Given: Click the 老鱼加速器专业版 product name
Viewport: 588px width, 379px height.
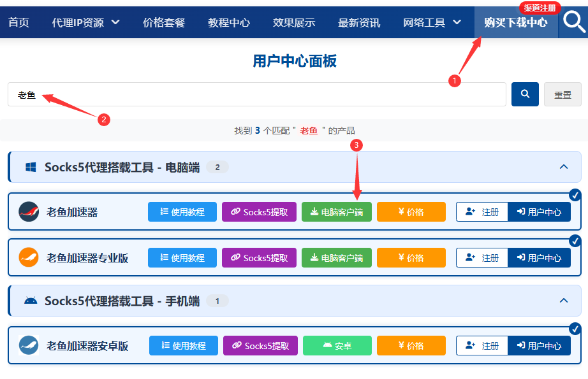Looking at the screenshot, I should click(87, 258).
